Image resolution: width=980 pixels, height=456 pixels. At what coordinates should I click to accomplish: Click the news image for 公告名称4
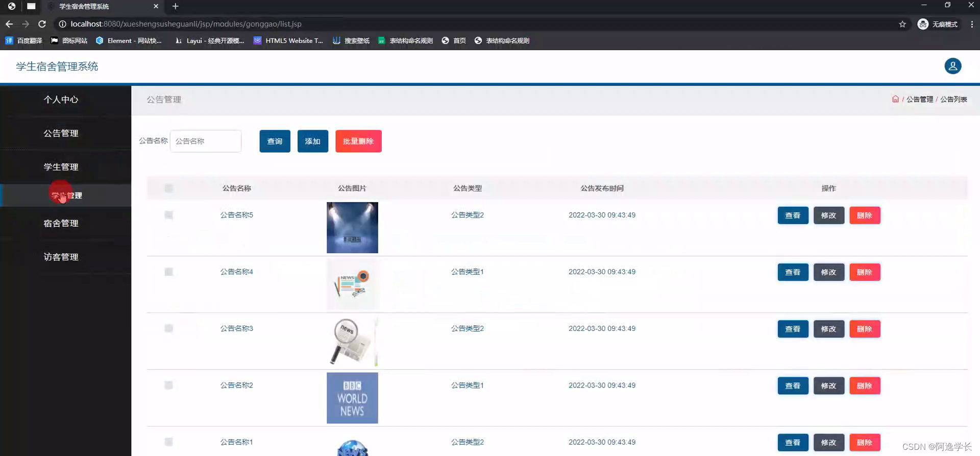(x=352, y=284)
